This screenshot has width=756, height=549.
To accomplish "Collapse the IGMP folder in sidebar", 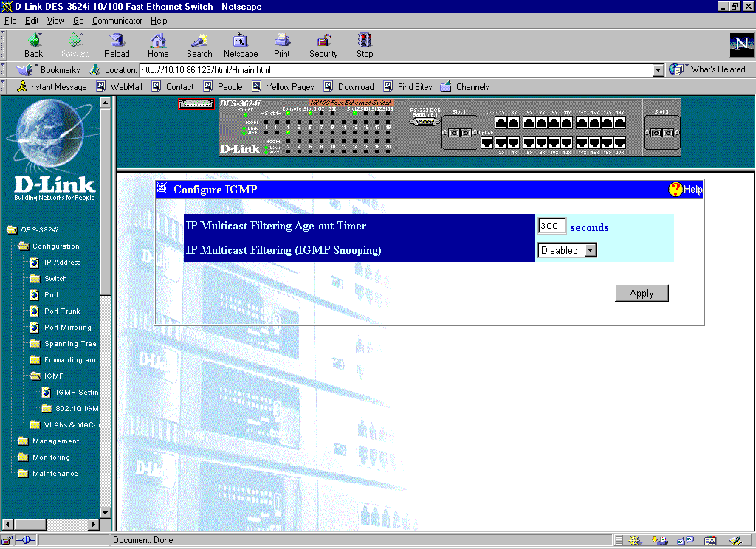I will [x=35, y=376].
